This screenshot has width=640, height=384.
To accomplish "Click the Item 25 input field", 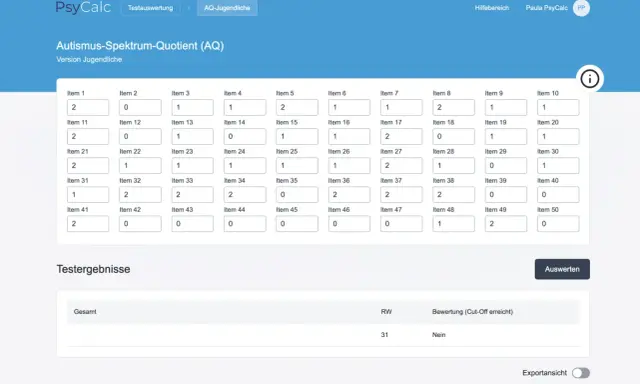I will 297,166.
